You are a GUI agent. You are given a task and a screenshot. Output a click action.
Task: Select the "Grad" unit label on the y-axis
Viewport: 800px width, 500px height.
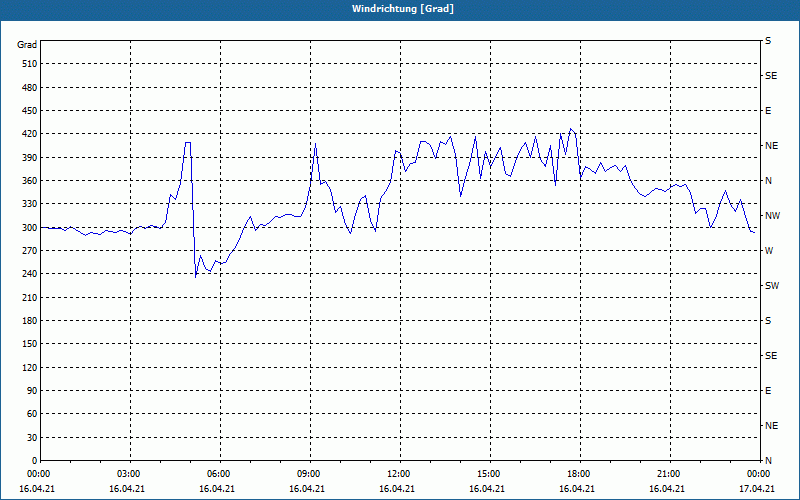27,45
